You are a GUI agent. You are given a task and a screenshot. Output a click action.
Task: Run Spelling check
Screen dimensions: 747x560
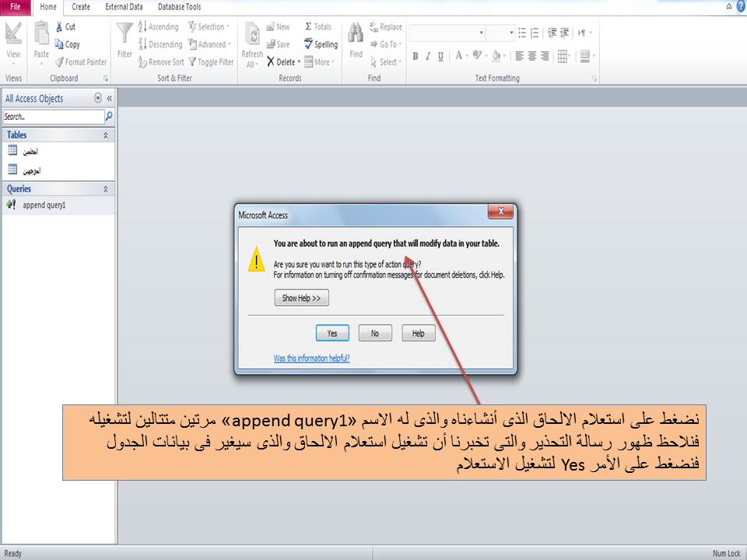coord(321,44)
